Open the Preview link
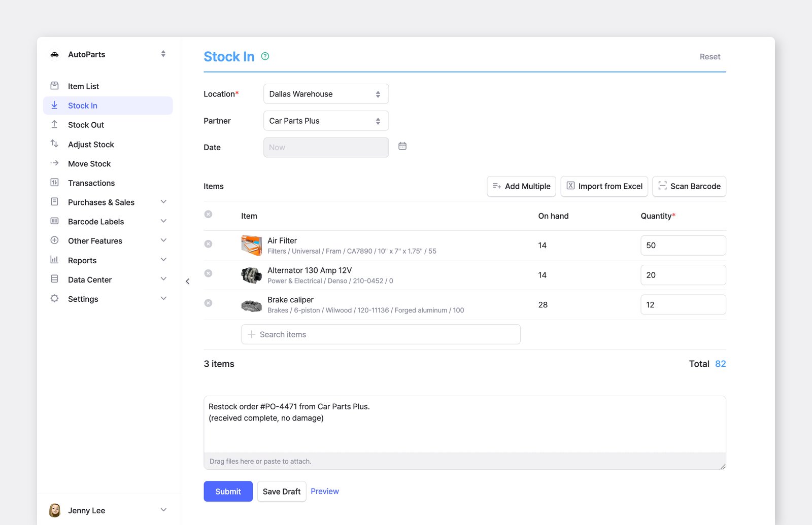Screen dimensions: 812x525 [x=325, y=491]
